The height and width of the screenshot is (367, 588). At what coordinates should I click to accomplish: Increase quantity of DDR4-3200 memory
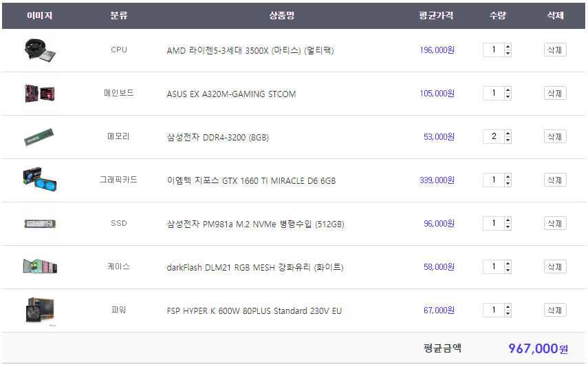(x=508, y=134)
